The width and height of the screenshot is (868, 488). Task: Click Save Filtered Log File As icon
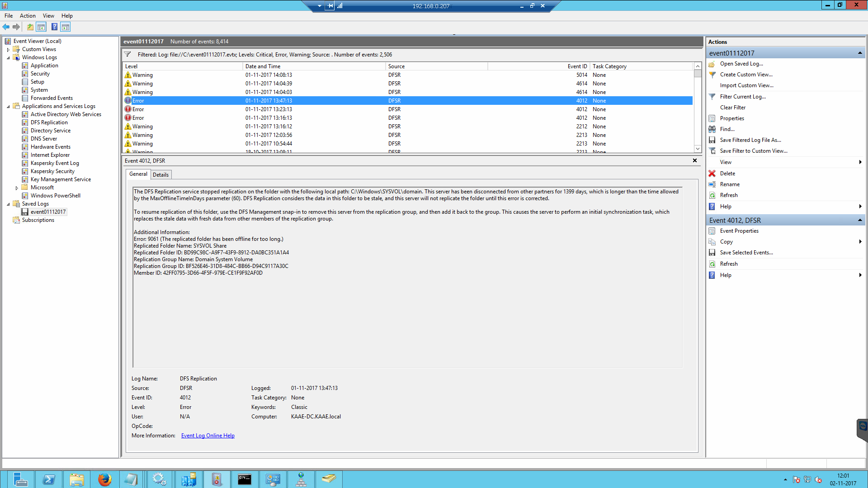tap(712, 140)
